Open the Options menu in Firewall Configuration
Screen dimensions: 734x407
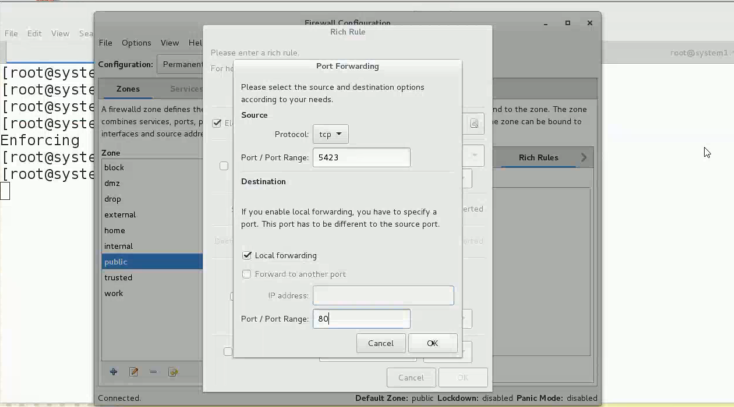pos(136,43)
